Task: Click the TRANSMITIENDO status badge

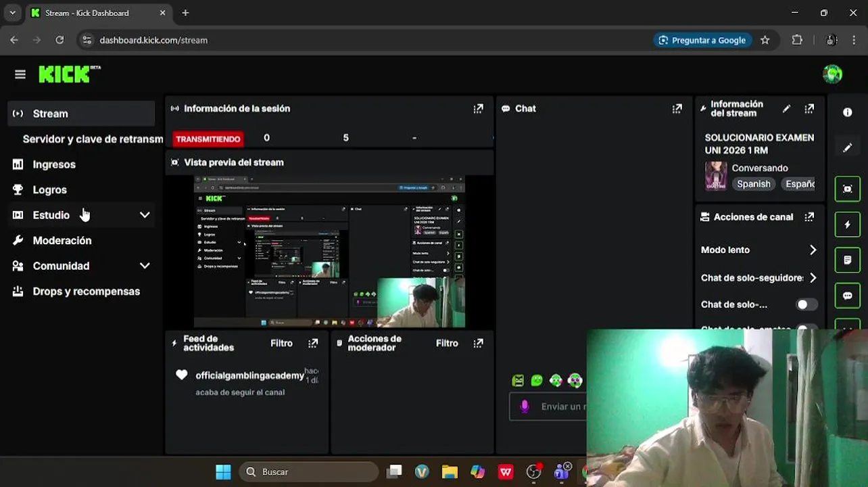Action: 208,139
